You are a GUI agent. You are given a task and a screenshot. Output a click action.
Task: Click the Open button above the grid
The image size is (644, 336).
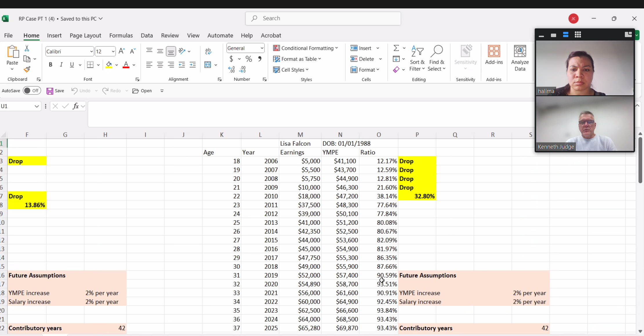(142, 90)
